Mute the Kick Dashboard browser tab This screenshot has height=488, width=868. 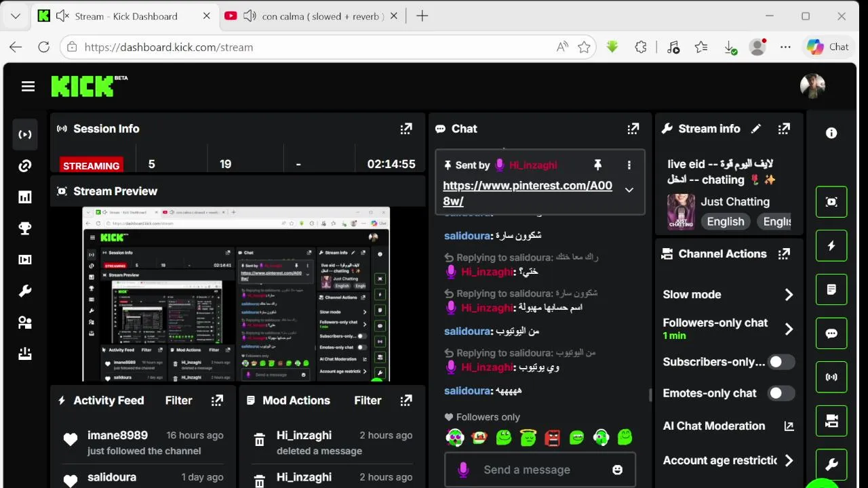tap(63, 16)
